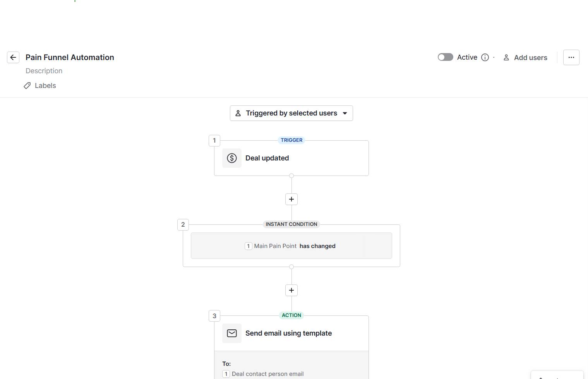Open more options with the ellipsis icon

571,57
